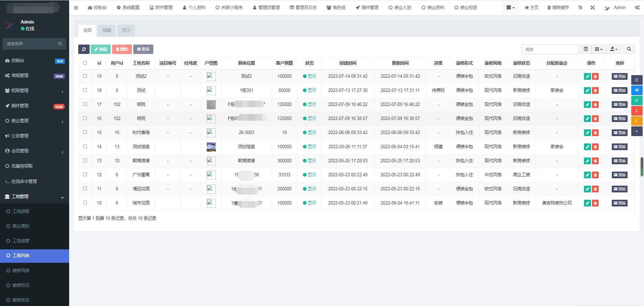Click the refresh table icon button
Screen dimensions: 644x306
tap(84, 49)
